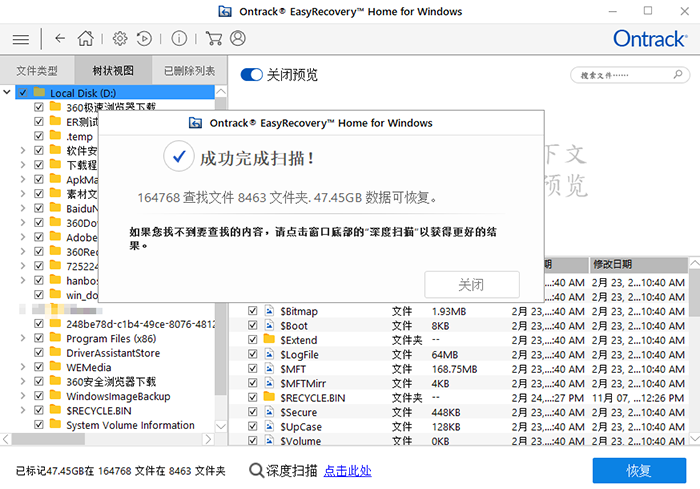700x489 pixels.
Task: Click the Ontrack logo
Action: [650, 39]
